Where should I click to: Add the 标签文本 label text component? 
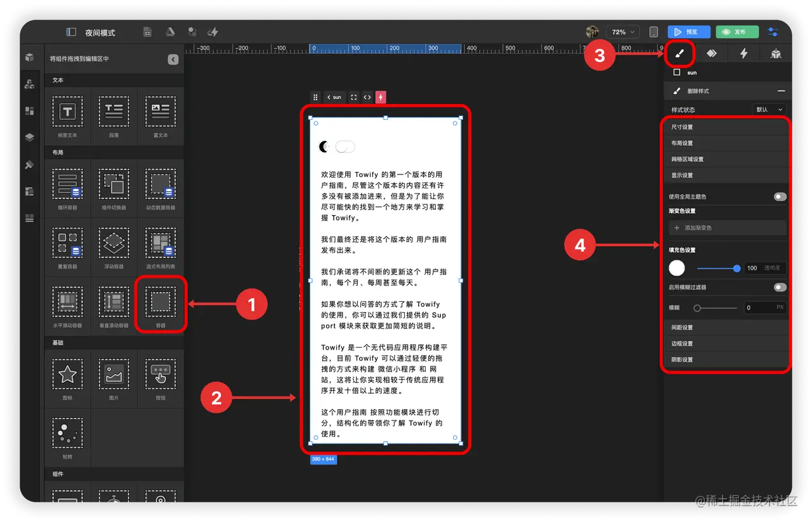pos(67,117)
